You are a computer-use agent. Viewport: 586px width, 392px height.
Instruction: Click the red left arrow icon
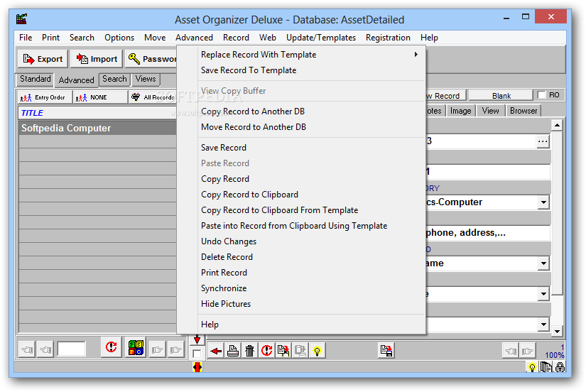[x=216, y=351]
